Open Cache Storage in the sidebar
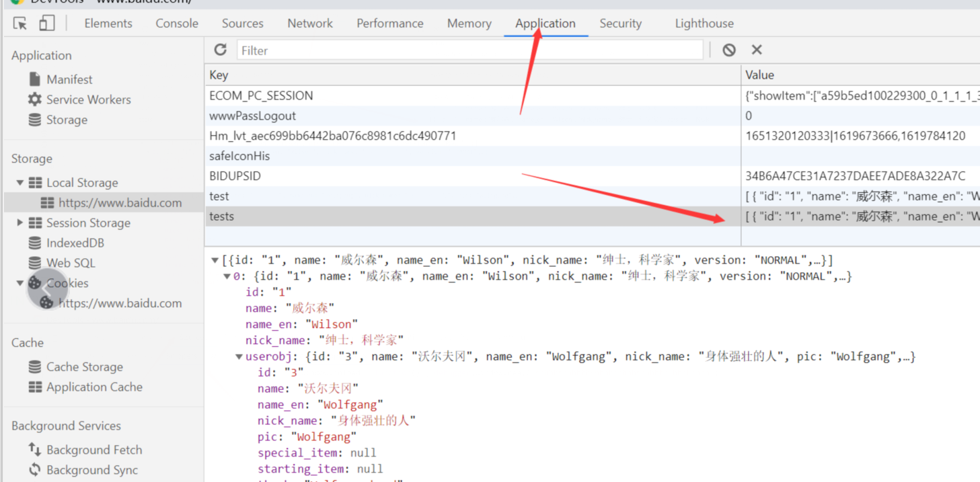The width and height of the screenshot is (980, 482). coord(85,367)
